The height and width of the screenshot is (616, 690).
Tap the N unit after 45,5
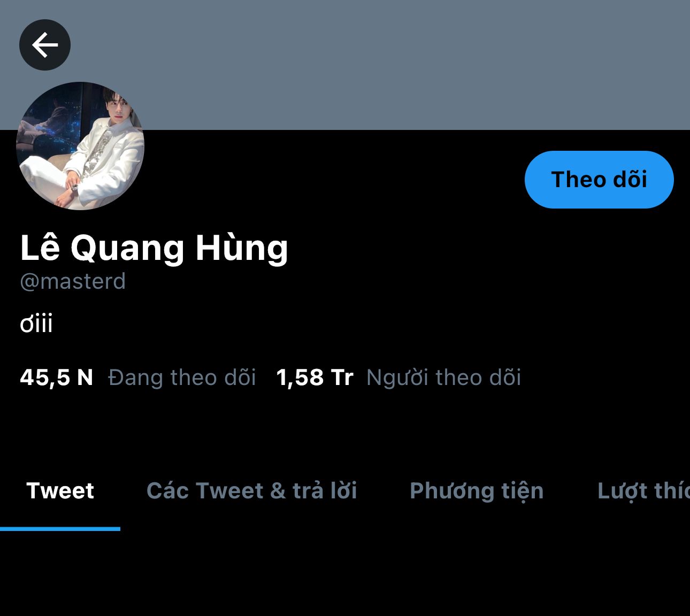click(85, 378)
